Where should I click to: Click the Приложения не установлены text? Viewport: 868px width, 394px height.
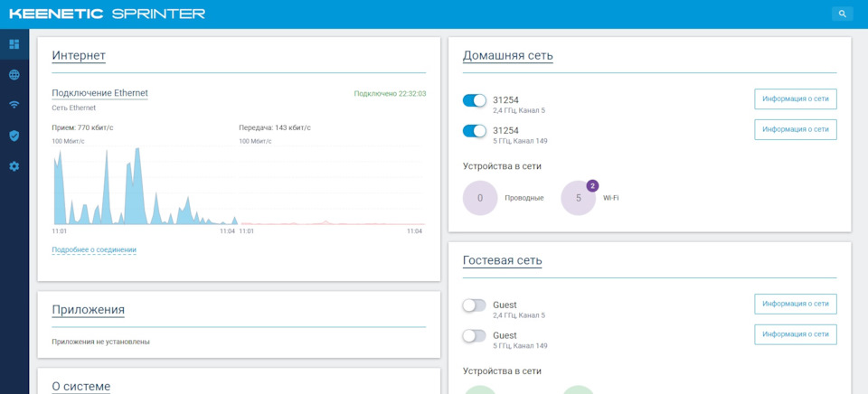point(100,342)
